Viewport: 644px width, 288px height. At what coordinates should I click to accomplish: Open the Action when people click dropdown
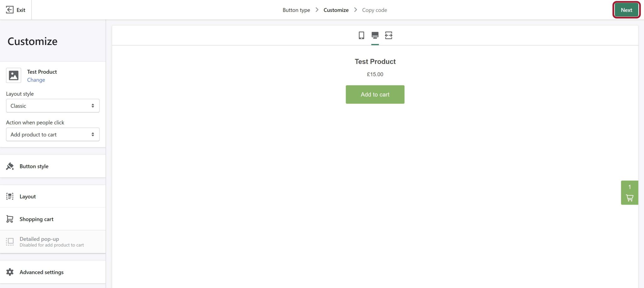click(x=53, y=134)
